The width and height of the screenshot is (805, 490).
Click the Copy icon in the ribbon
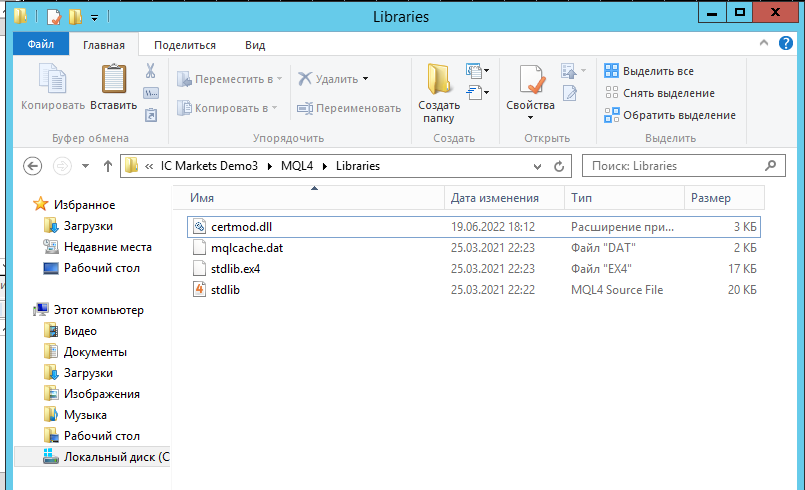[x=52, y=79]
